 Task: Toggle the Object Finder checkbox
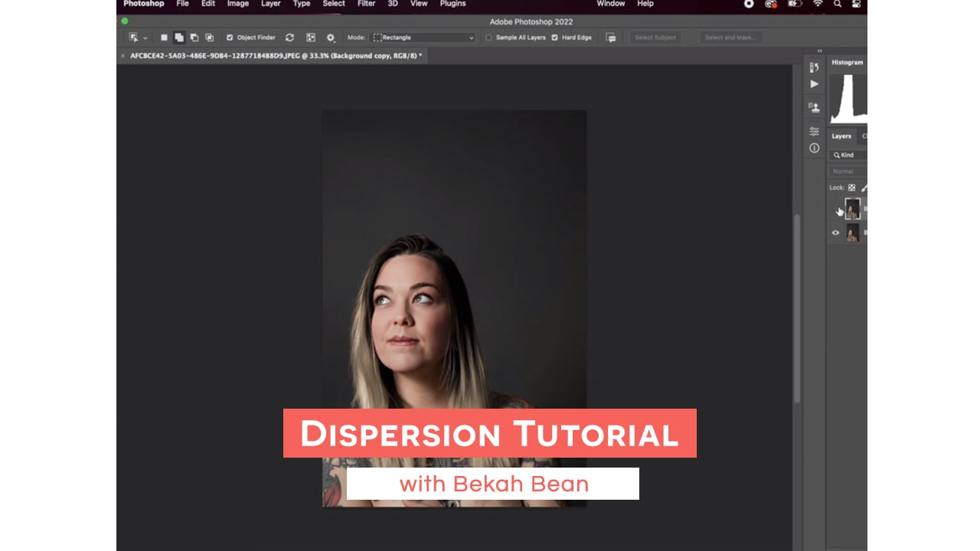click(x=230, y=37)
